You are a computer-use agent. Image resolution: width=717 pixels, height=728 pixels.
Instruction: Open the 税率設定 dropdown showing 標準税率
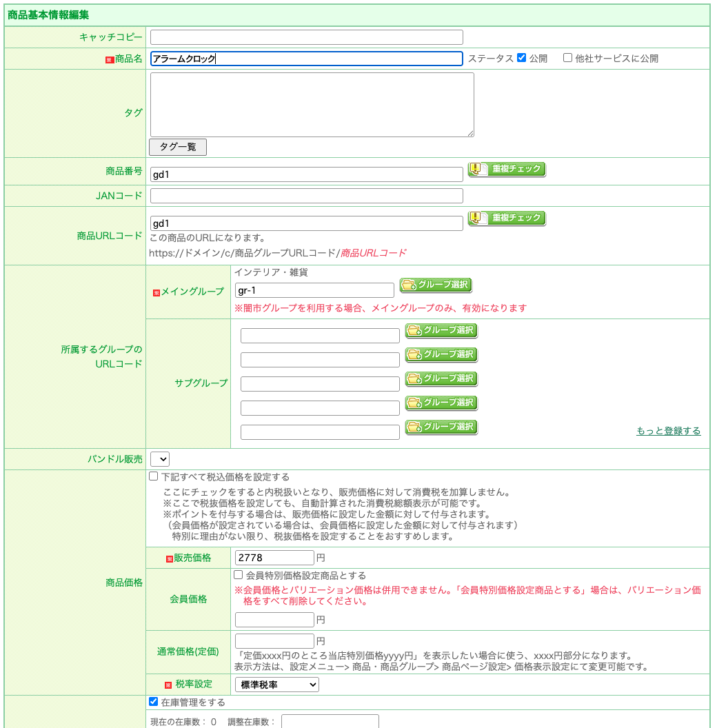pyautogui.click(x=276, y=685)
